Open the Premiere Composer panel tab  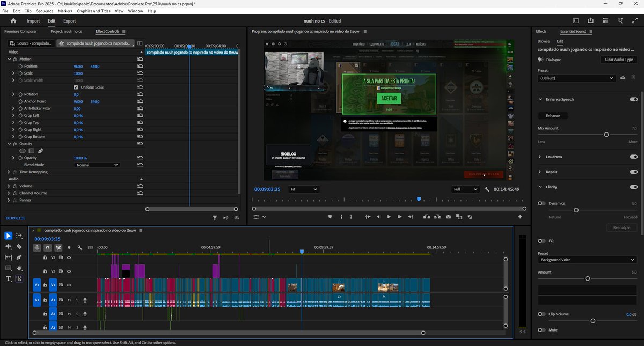20,31
